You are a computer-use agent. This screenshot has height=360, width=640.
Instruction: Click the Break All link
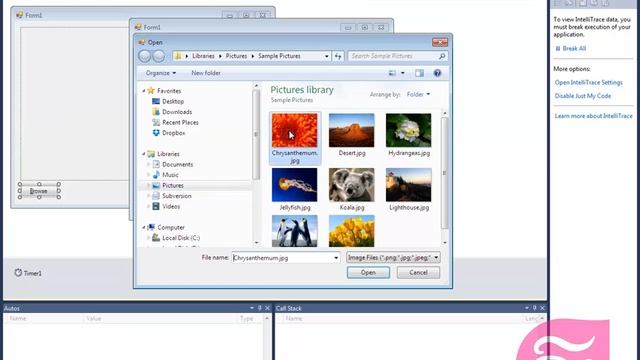[574, 49]
